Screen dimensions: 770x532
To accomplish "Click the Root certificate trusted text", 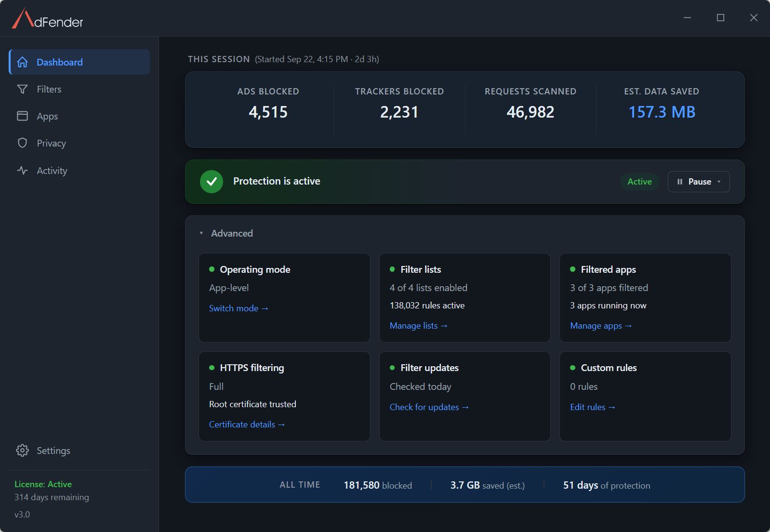I will click(252, 404).
